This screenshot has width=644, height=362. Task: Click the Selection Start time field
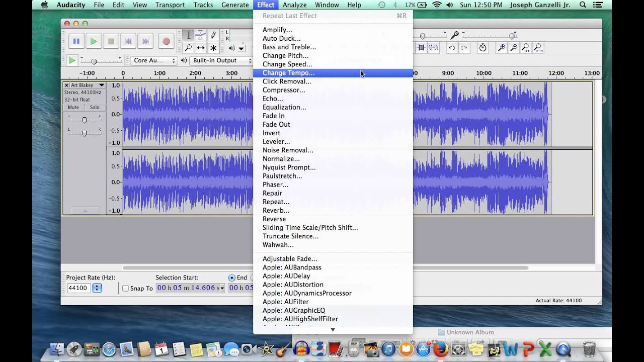coord(190,288)
